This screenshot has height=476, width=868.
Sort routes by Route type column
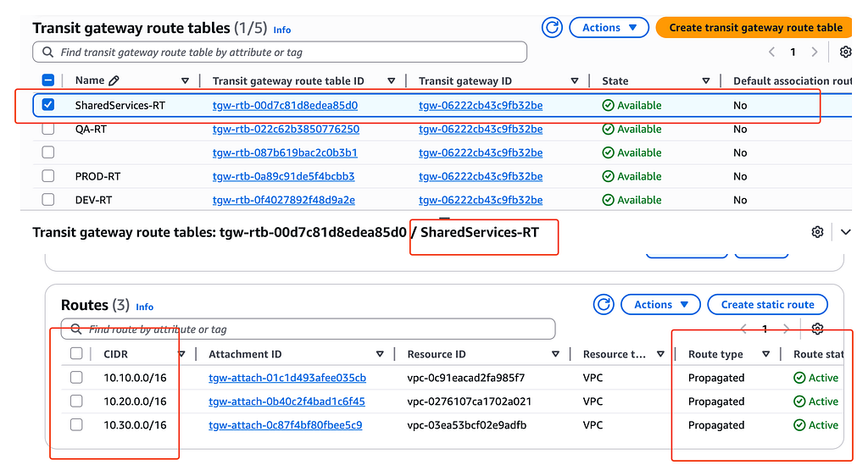[x=765, y=354]
